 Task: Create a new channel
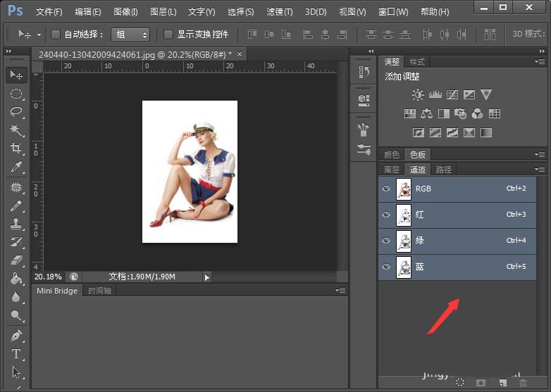coord(502,382)
